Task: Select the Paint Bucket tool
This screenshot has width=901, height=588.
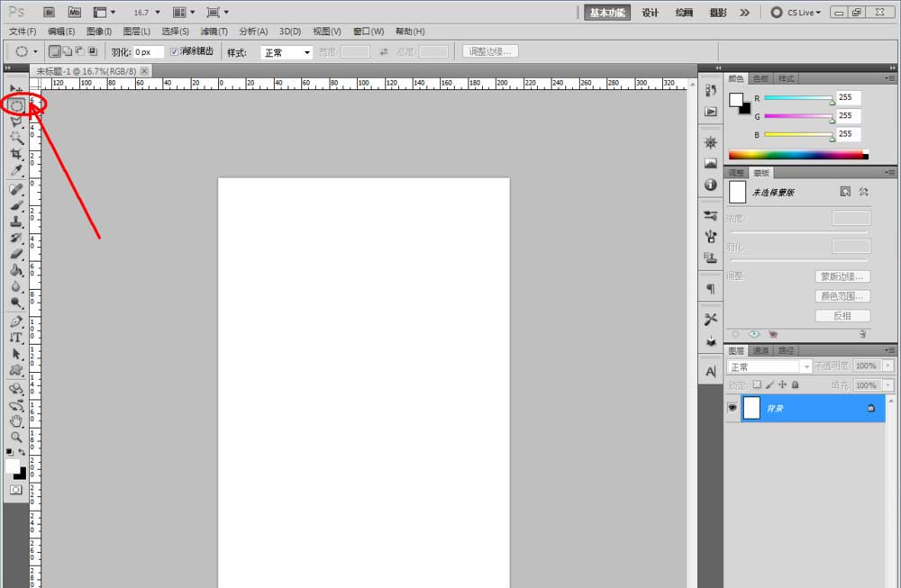Action: 16,270
